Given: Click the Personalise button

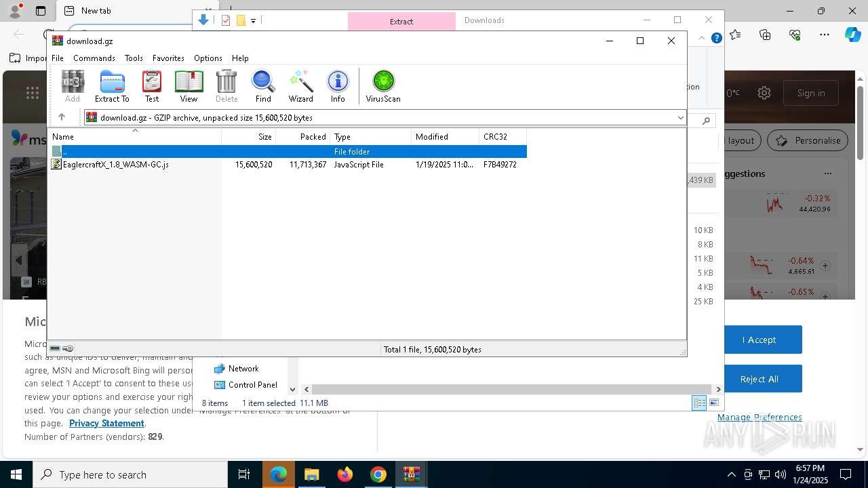Looking at the screenshot, I should pyautogui.click(x=808, y=140).
